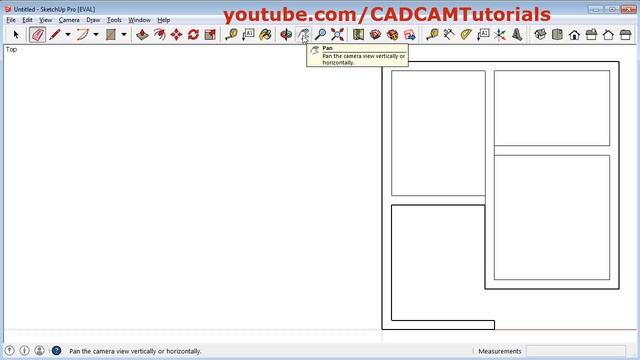
Task: Open the Draw menu
Action: [93, 20]
